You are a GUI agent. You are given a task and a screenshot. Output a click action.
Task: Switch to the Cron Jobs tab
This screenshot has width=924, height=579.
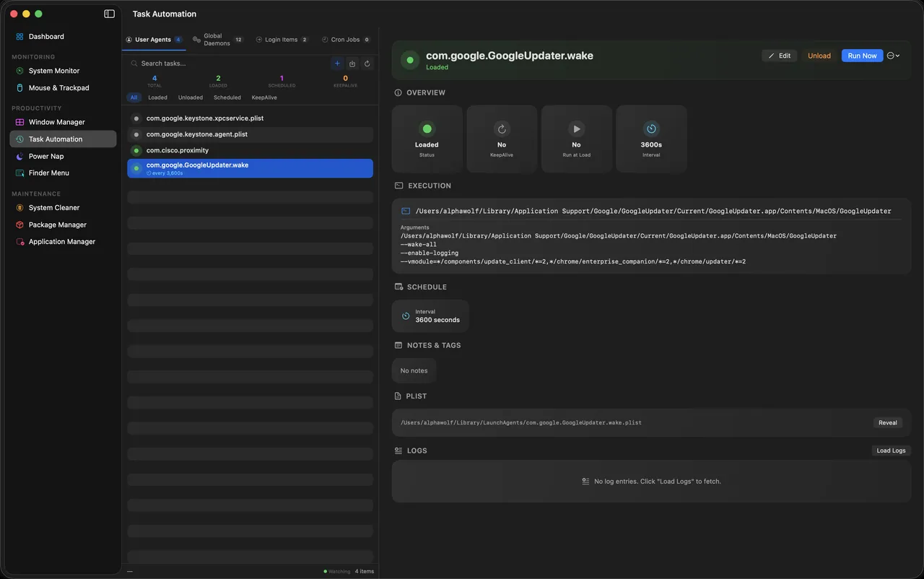click(x=345, y=40)
